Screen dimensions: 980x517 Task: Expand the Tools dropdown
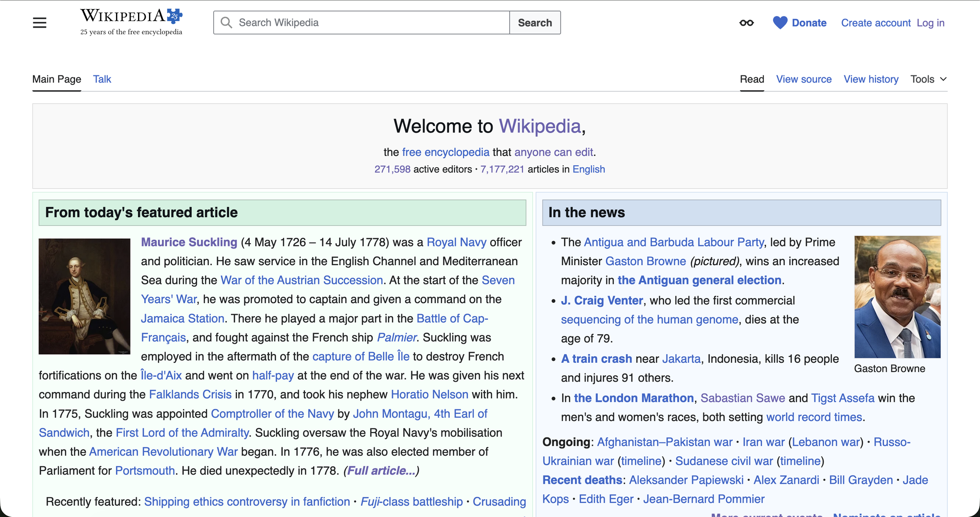929,79
